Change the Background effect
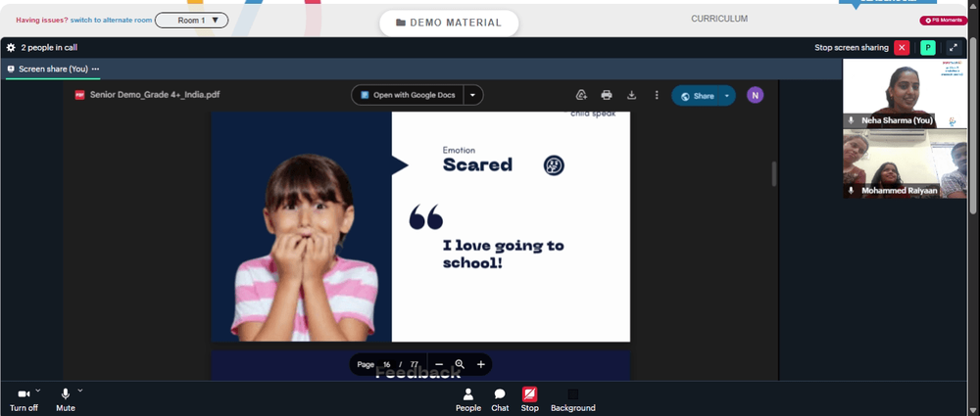The image size is (980, 416). pos(572,399)
